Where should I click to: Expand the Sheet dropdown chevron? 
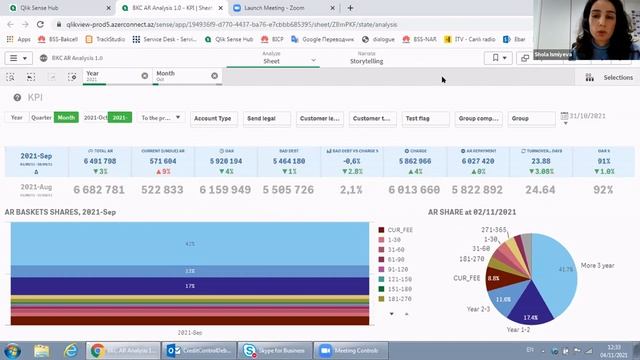pyautogui.click(x=313, y=60)
